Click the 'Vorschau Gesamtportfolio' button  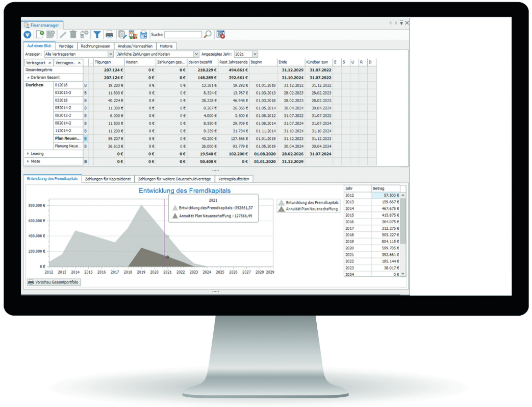(54, 282)
